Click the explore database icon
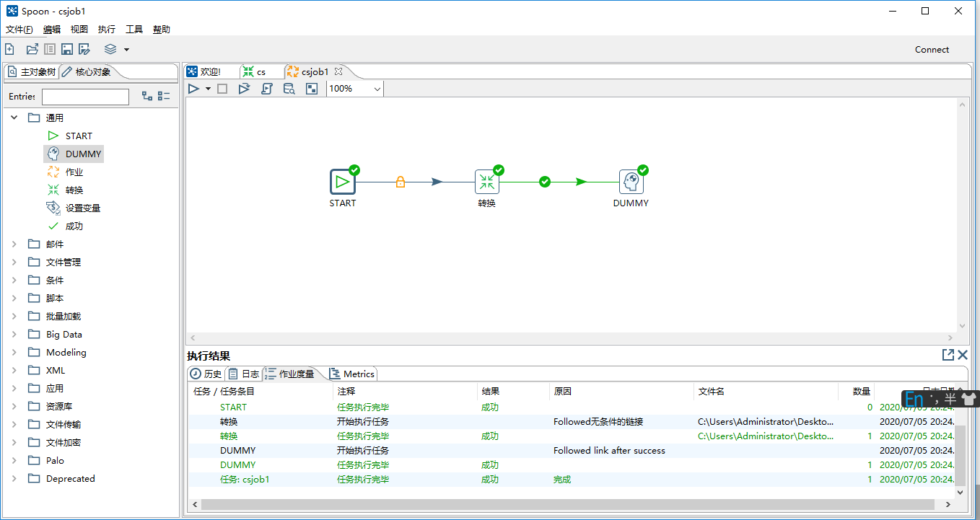 pyautogui.click(x=289, y=89)
